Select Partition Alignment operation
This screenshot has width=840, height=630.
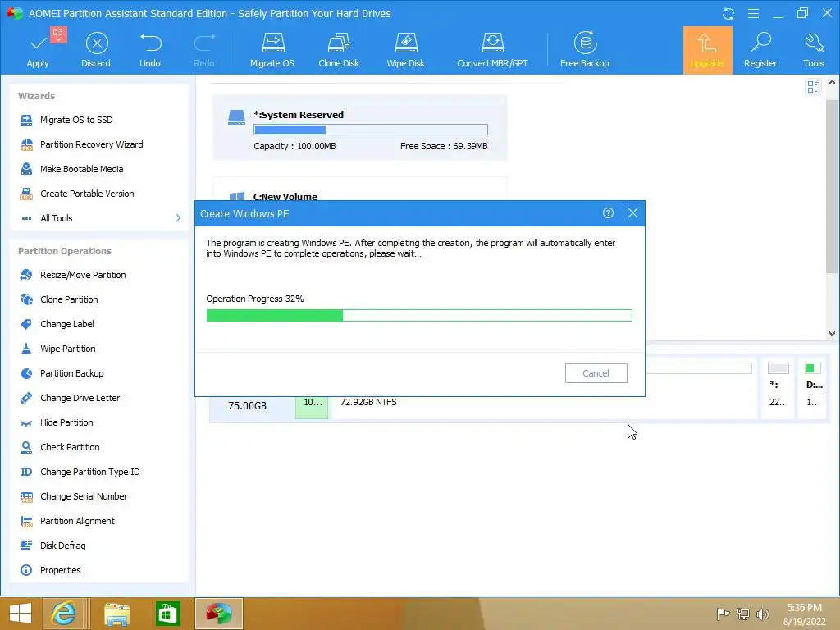pos(77,521)
